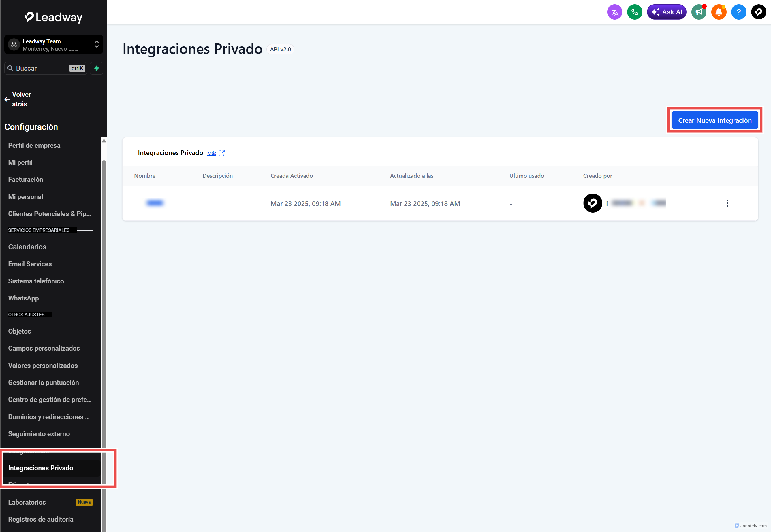The image size is (771, 532).
Task: Open the row actions three-dot menu
Action: (x=728, y=203)
